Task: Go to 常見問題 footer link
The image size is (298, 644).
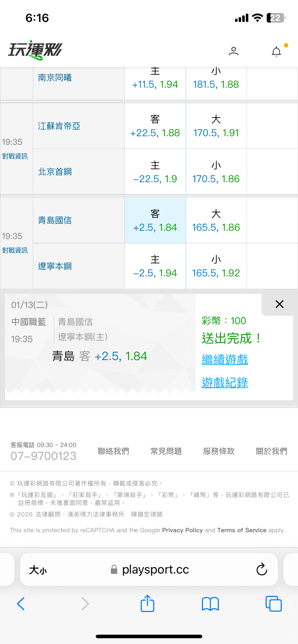Action: [166, 451]
